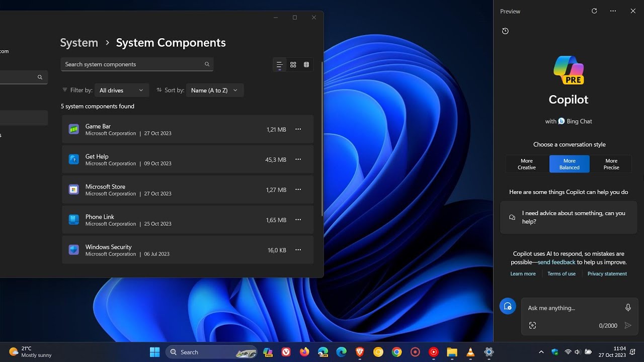Open more options for Get Help
644x362 pixels.
tap(298, 159)
